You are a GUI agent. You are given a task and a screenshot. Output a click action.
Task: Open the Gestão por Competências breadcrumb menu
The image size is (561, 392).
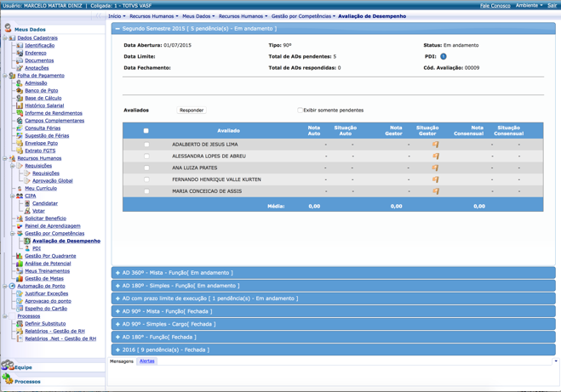303,16
